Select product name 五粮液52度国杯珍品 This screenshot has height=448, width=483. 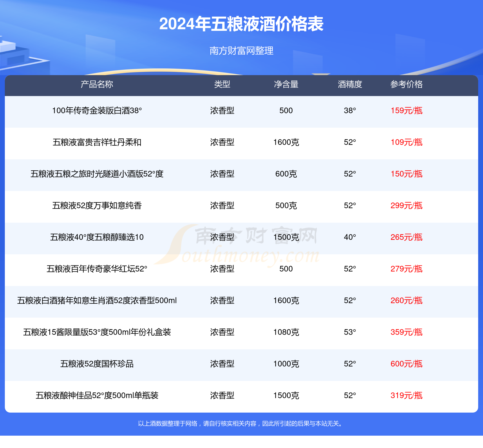click(97, 364)
